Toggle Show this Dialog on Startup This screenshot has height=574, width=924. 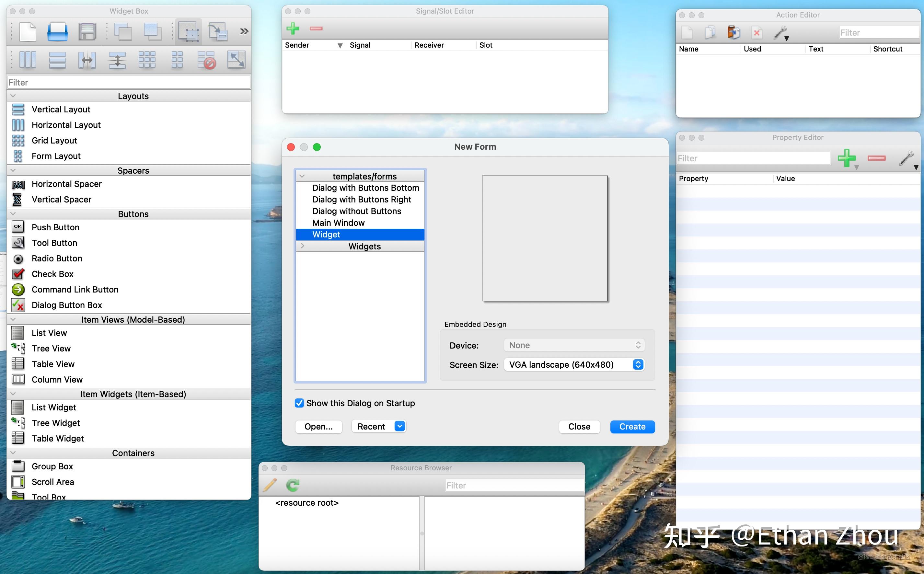[299, 403]
